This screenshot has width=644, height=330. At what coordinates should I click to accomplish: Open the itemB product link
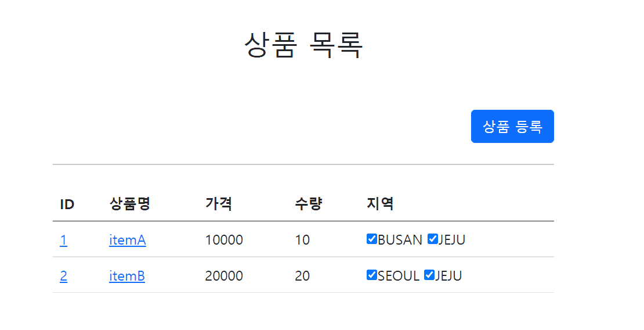coord(127,276)
